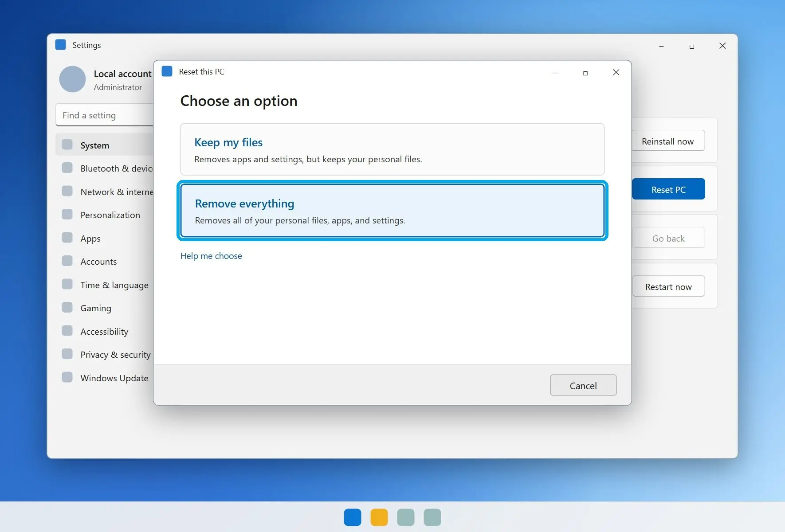The height and width of the screenshot is (532, 785).
Task: Open the Help me choose link
Action: 211,256
